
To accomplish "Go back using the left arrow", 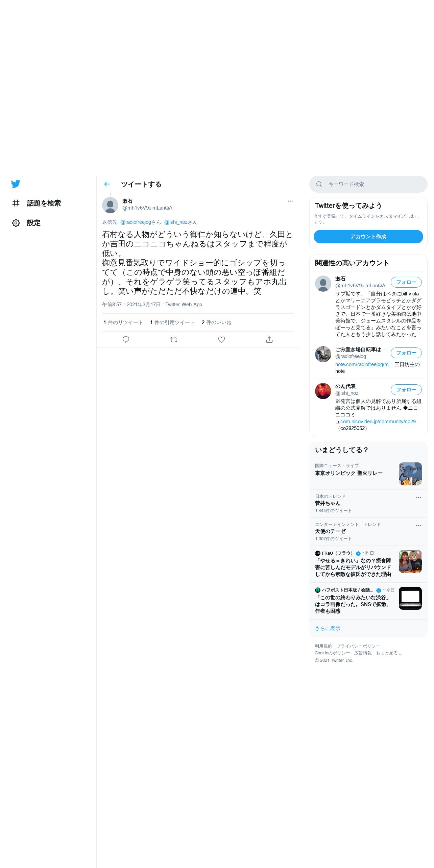I will click(x=107, y=184).
